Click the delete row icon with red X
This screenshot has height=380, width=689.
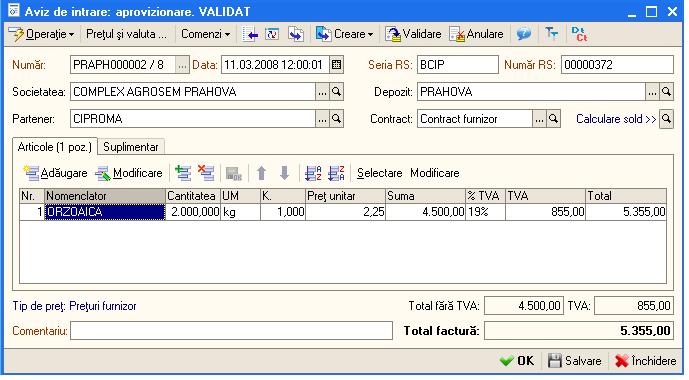pyautogui.click(x=206, y=173)
